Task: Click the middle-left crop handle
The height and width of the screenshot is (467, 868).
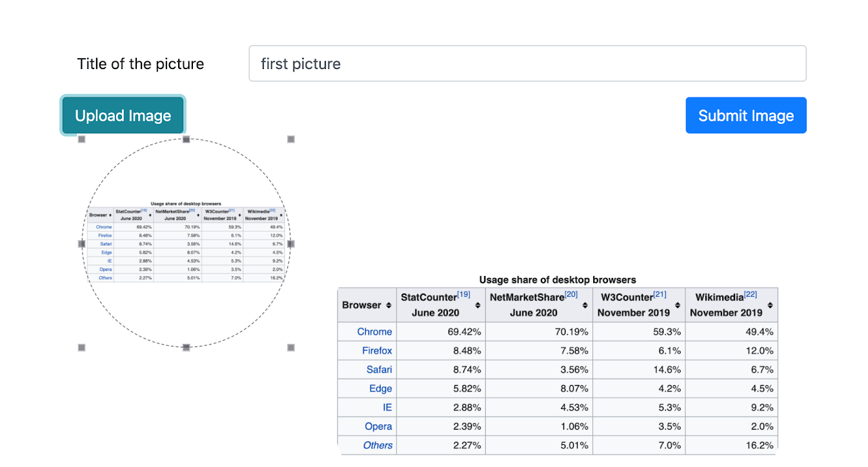Action: coord(82,244)
